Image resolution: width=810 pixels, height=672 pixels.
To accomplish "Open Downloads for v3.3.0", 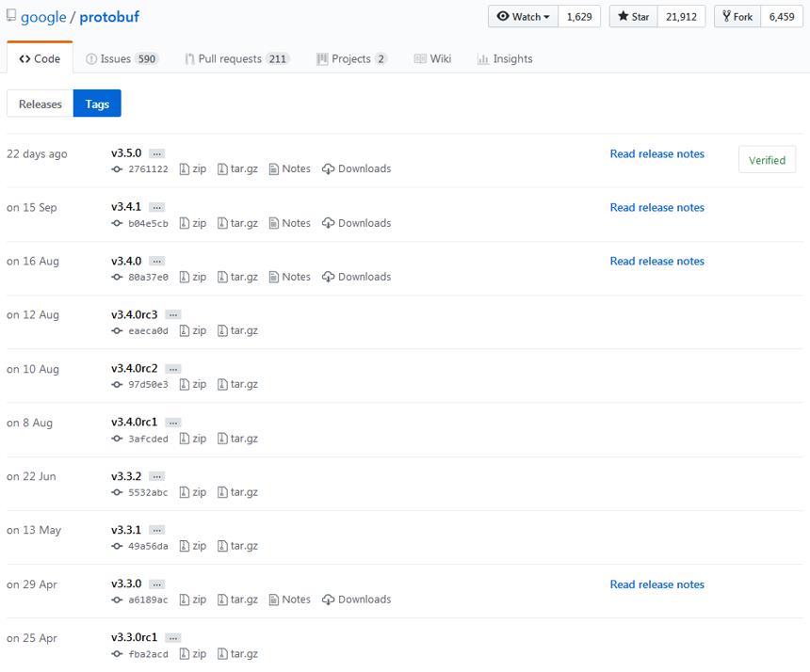I will point(356,600).
